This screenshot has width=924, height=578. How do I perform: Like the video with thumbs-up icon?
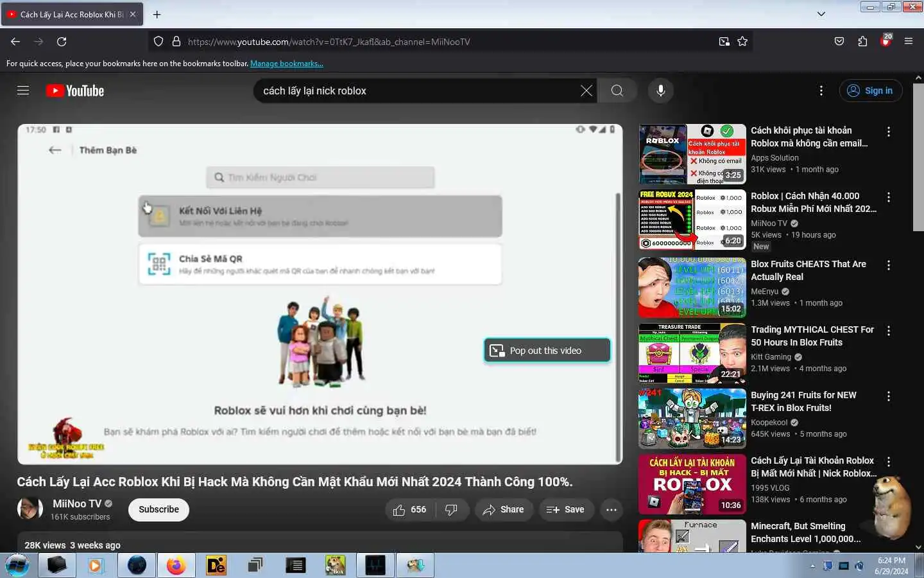click(x=409, y=509)
